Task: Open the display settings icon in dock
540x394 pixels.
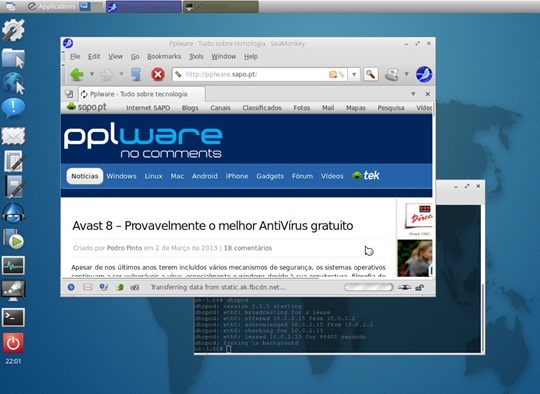Action: click(13, 290)
